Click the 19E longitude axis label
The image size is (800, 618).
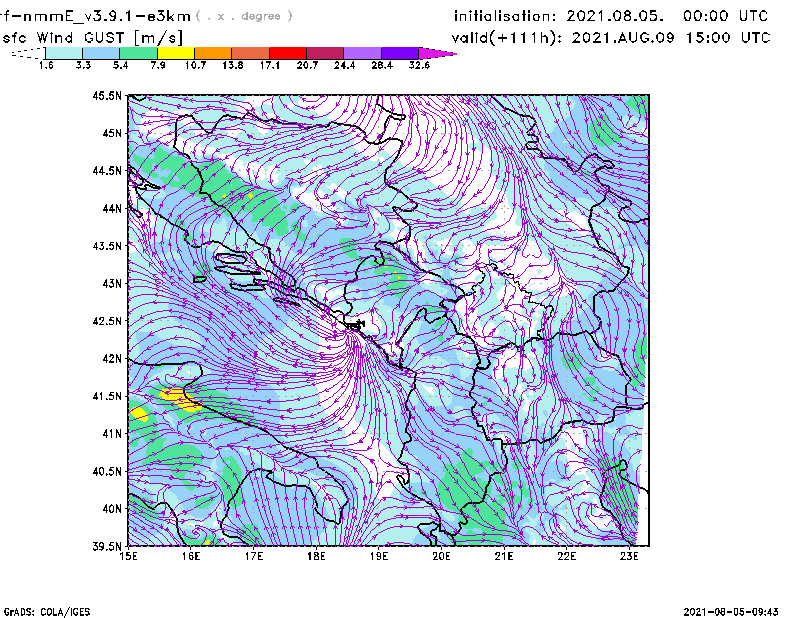click(x=379, y=556)
